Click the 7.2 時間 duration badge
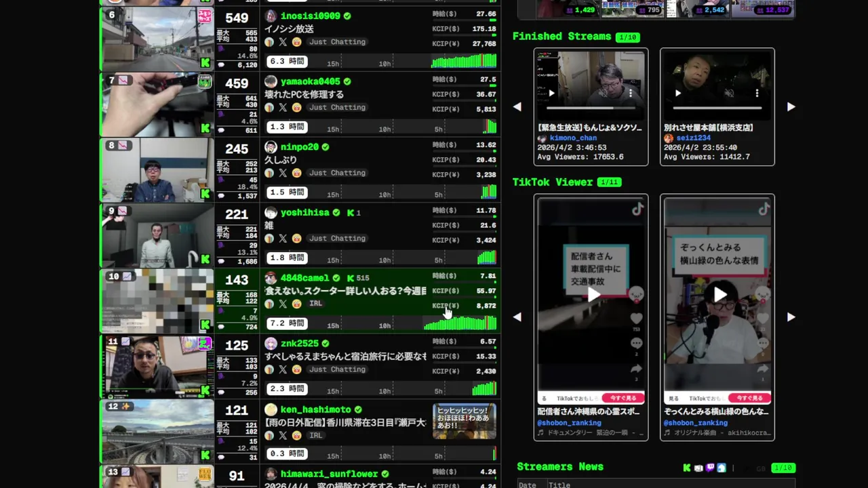Screen dimensions: 868x488 287,323
